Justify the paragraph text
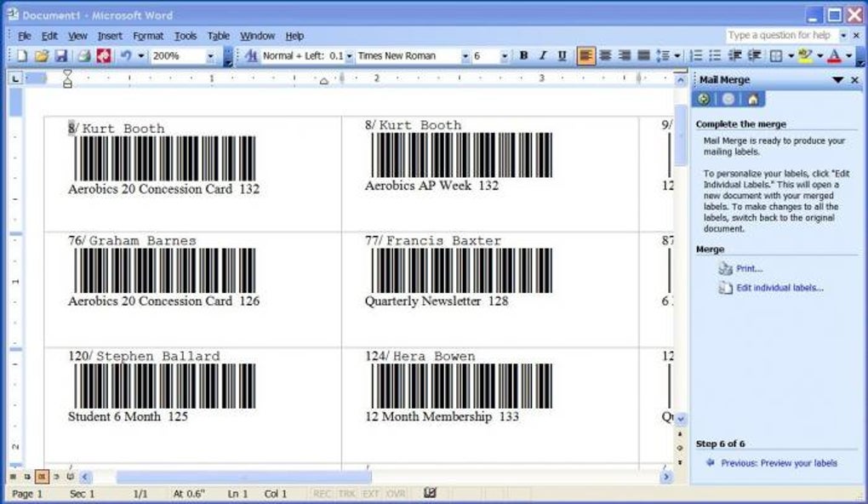The width and height of the screenshot is (868, 504). click(x=643, y=55)
